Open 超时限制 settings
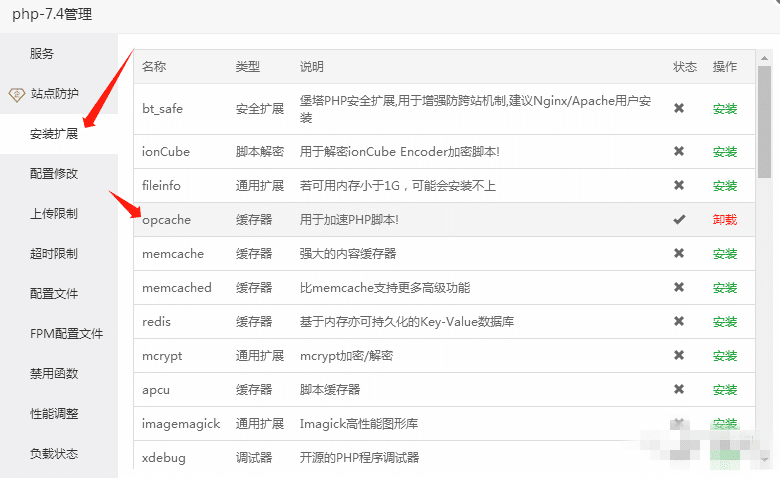Viewport: 780px width, 478px height. tap(54, 254)
